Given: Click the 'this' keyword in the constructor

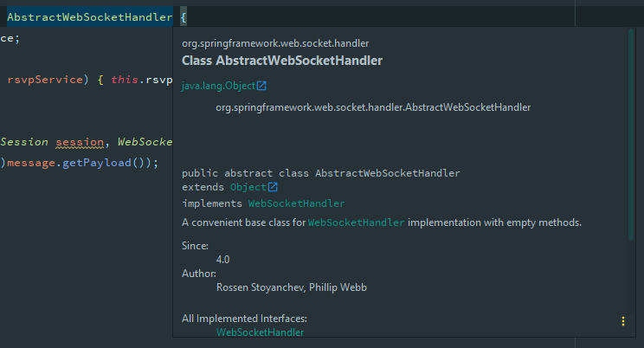Looking at the screenshot, I should tap(124, 80).
